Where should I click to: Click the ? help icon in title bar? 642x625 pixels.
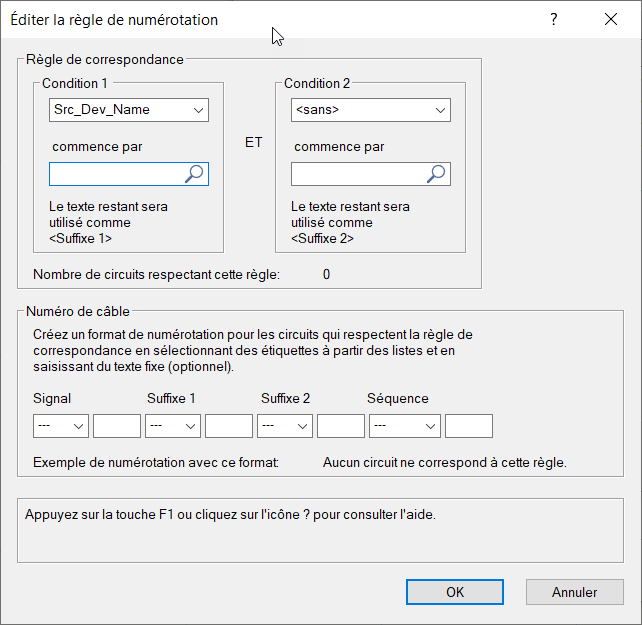point(554,20)
